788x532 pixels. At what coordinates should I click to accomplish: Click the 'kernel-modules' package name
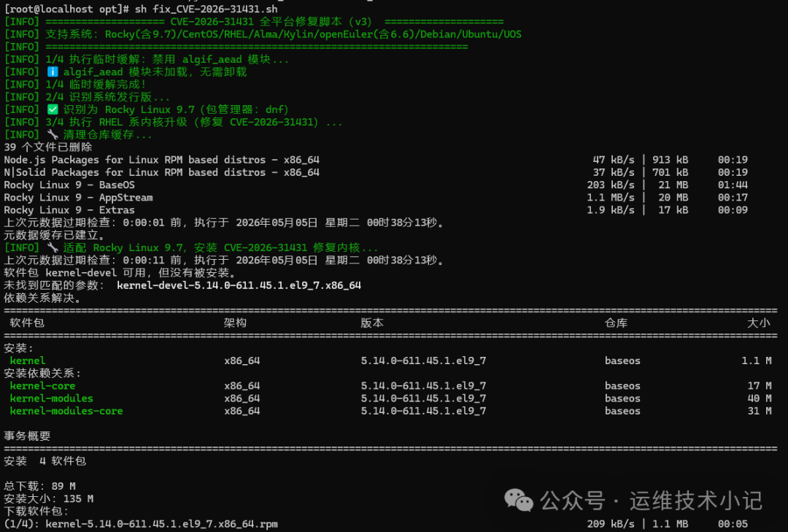click(x=51, y=398)
